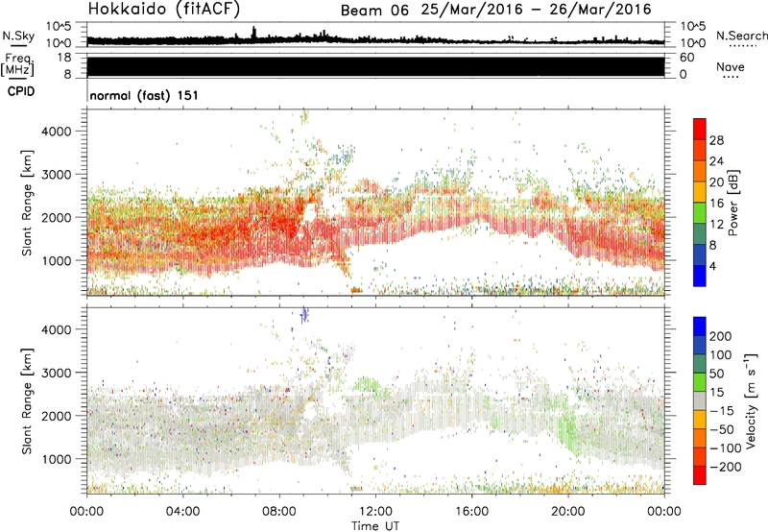Click the 'N.Sky' legend label
Screen dimensions: 768x532
coord(18,36)
